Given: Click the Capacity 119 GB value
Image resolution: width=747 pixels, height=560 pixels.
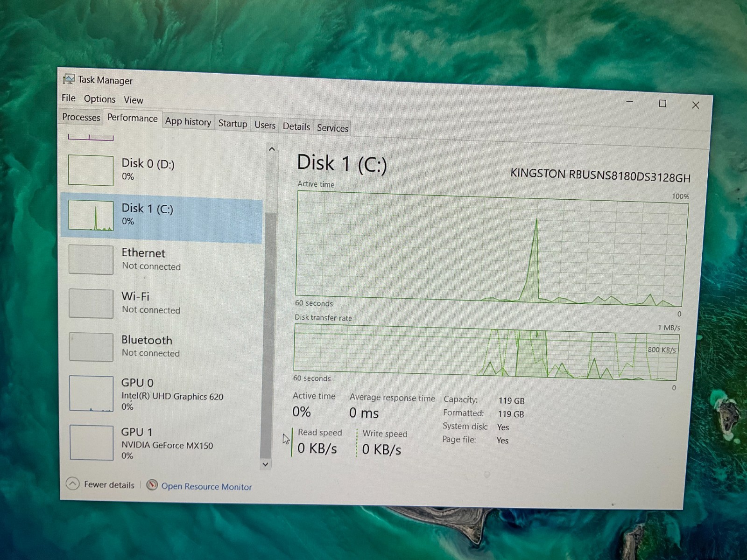Looking at the screenshot, I should pyautogui.click(x=511, y=400).
